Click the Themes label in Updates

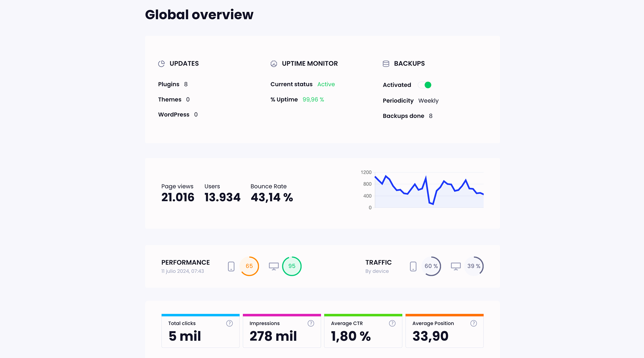click(x=170, y=100)
